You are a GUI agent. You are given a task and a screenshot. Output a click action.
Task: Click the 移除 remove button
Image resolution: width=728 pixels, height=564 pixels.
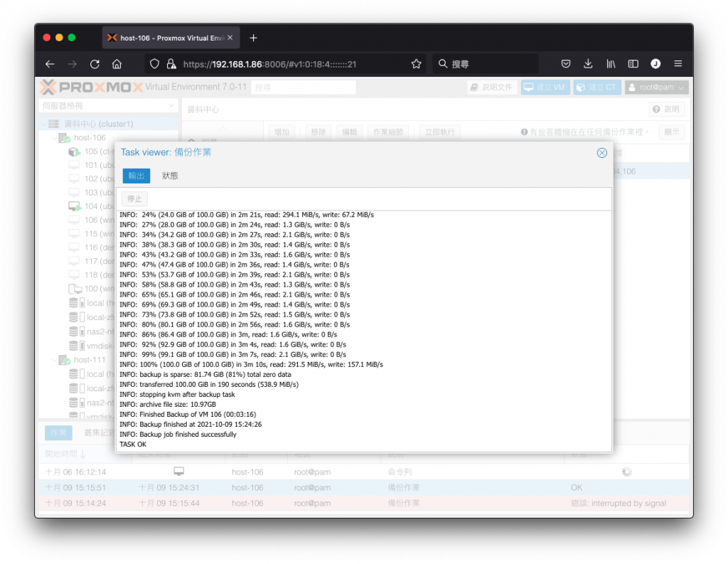click(x=318, y=132)
